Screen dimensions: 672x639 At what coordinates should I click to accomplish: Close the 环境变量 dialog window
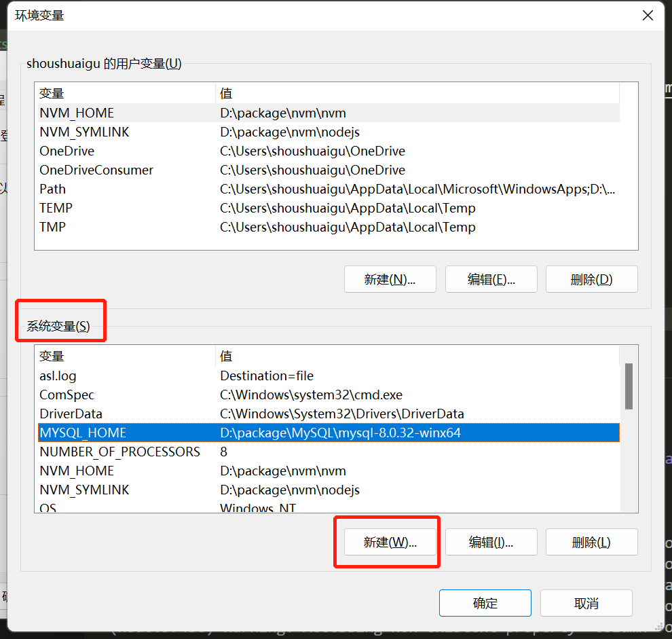click(648, 16)
